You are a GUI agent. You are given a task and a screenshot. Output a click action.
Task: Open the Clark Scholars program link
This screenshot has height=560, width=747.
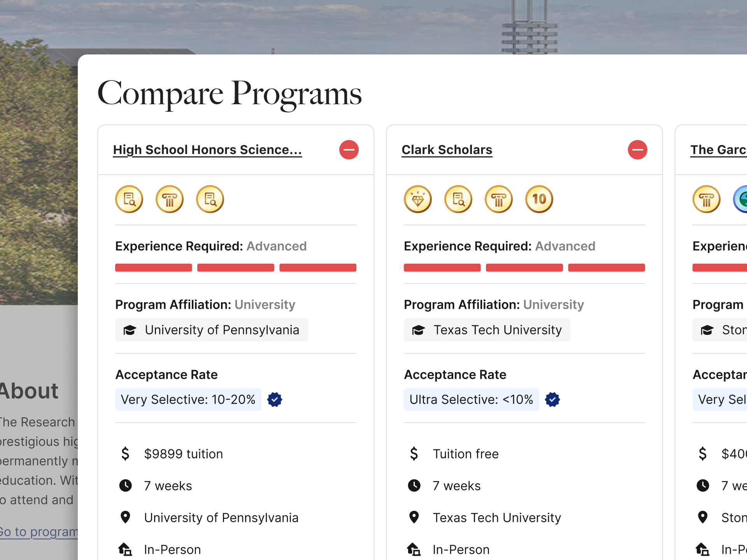447,150
